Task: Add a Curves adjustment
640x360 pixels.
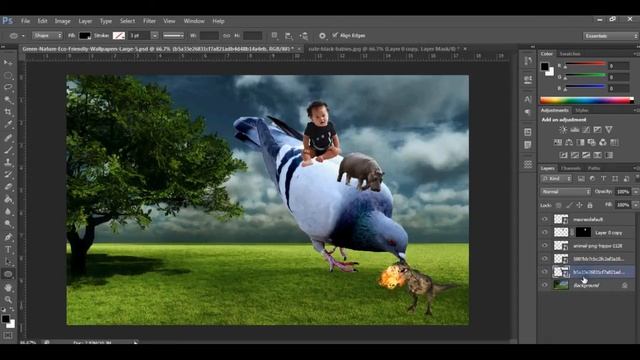Action: tap(586, 129)
